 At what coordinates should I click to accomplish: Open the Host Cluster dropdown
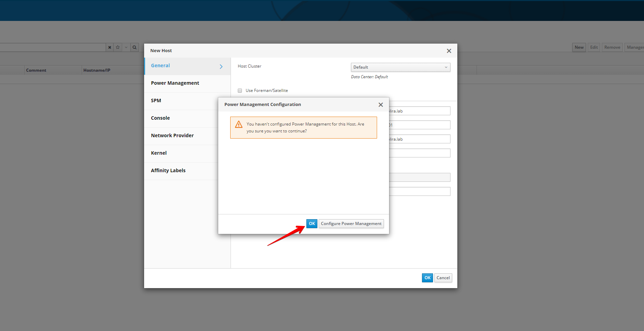[400, 67]
